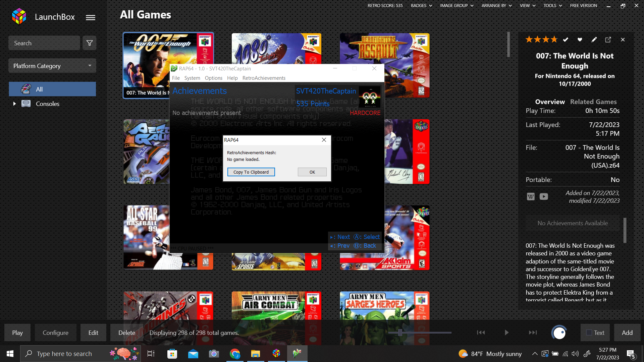Select the Army Men Sarge's Heroes box art
The height and width of the screenshot is (362, 644).
click(384, 305)
